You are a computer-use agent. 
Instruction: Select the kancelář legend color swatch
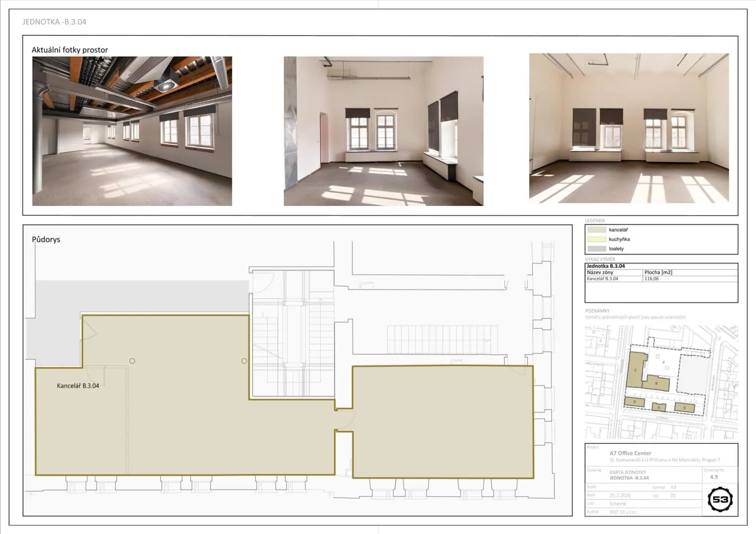[x=596, y=230]
